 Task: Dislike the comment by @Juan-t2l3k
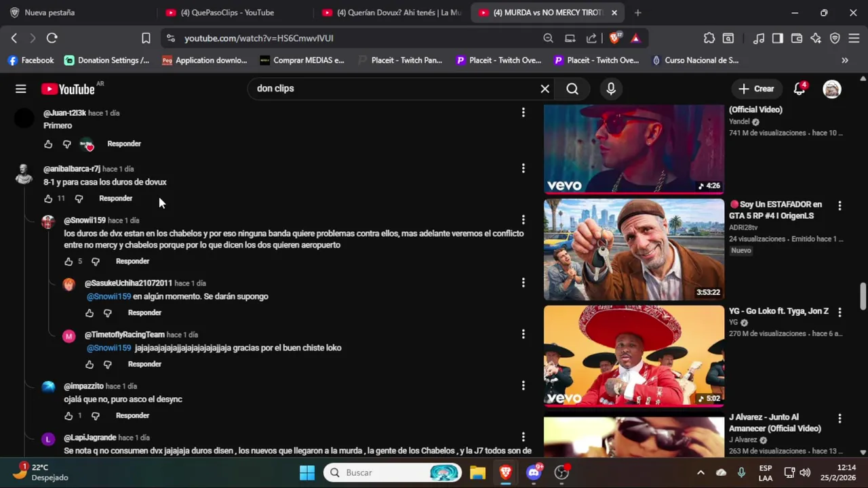(66, 144)
